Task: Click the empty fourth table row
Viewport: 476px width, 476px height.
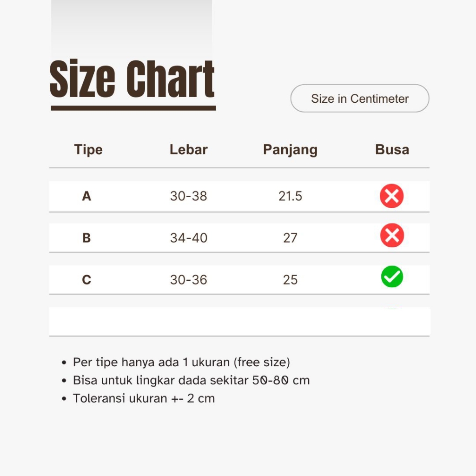Action: pyautogui.click(x=239, y=321)
